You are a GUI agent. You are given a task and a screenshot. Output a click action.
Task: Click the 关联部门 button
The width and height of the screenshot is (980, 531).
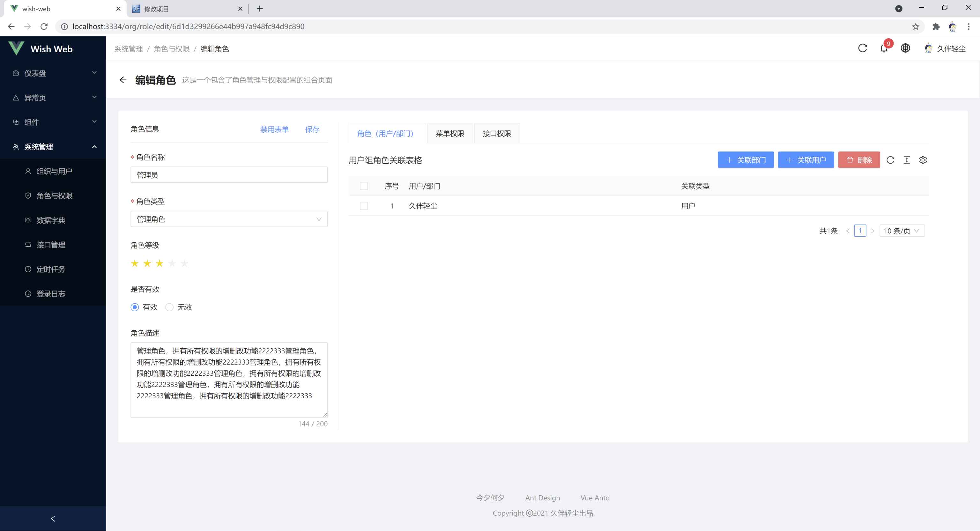coord(746,160)
